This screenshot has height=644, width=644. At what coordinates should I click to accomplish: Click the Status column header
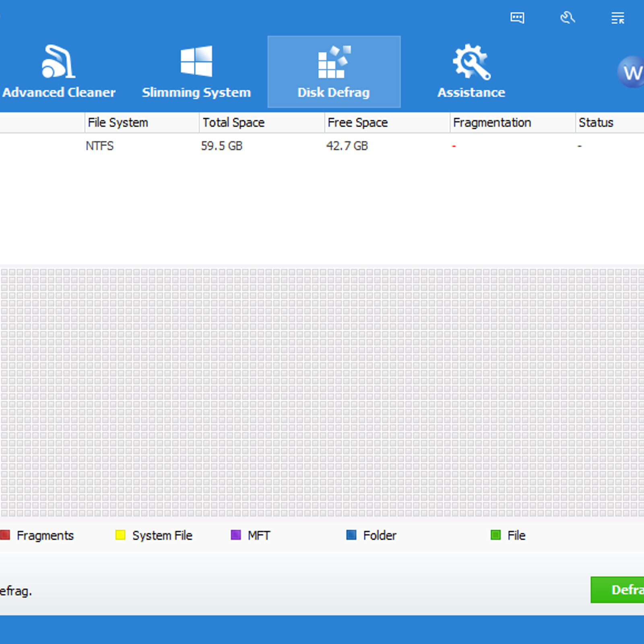pyautogui.click(x=610, y=122)
